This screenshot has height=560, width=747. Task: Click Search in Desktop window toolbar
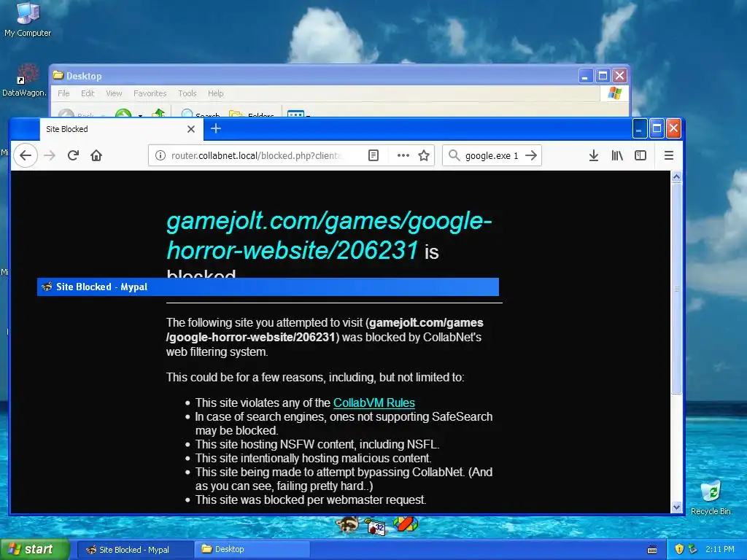coord(201,114)
